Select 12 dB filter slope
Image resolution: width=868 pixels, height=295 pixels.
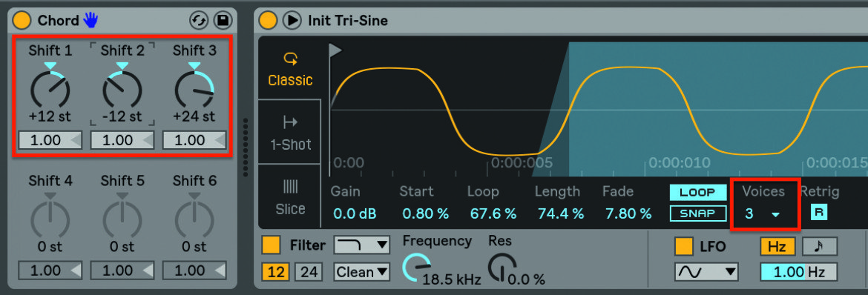pyautogui.click(x=275, y=272)
